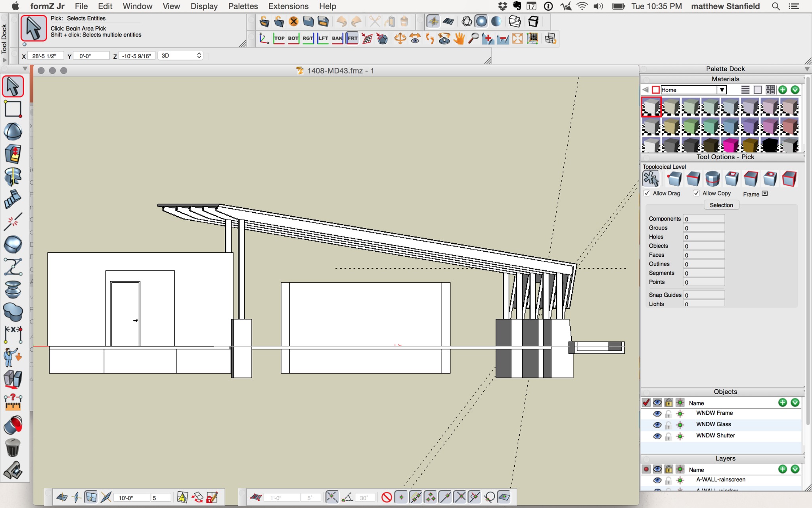Switch to the FRT front view icon
This screenshot has width=812, height=508.
click(352, 38)
